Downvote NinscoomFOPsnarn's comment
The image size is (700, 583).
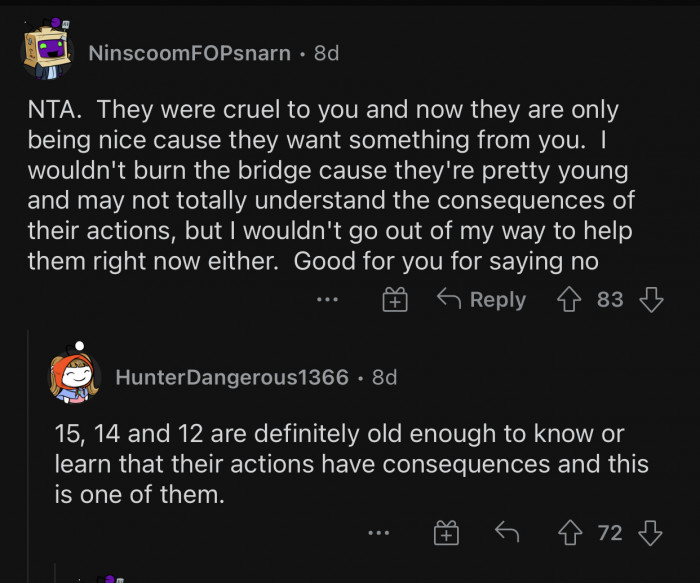coord(651,299)
